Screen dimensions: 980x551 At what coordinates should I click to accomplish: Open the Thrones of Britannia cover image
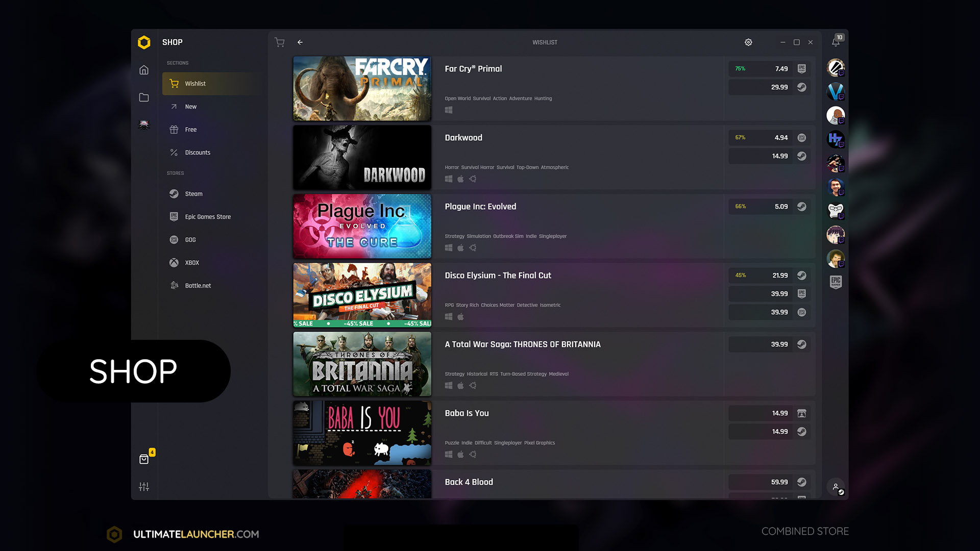click(x=362, y=364)
